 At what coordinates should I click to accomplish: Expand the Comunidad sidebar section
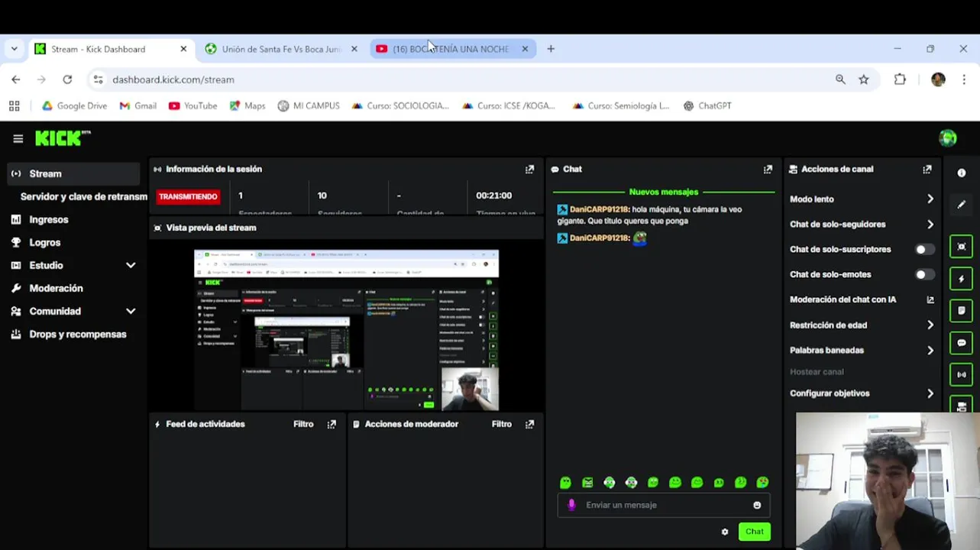click(x=131, y=312)
